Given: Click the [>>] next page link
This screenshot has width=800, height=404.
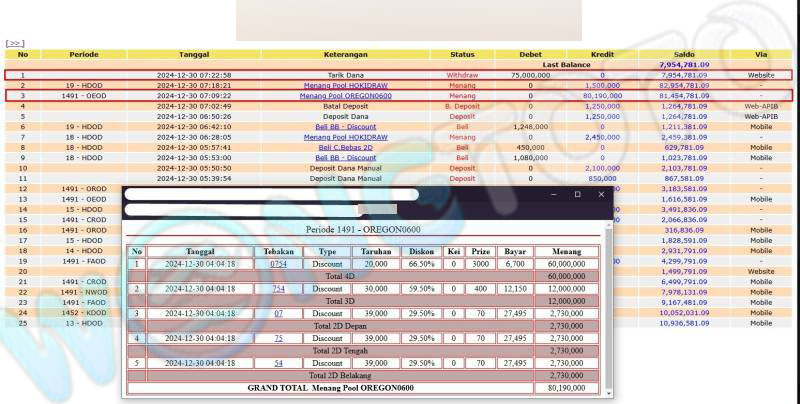Looking at the screenshot, I should pyautogui.click(x=15, y=44).
